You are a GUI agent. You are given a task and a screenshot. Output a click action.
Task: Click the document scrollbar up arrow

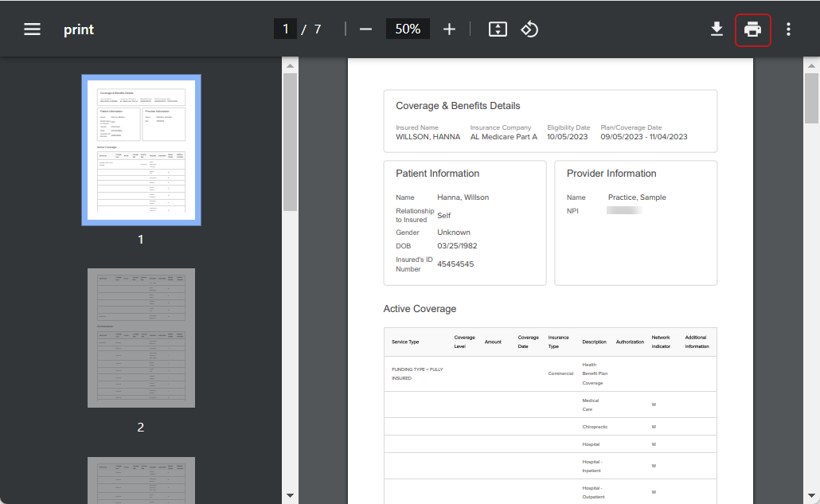[810, 64]
